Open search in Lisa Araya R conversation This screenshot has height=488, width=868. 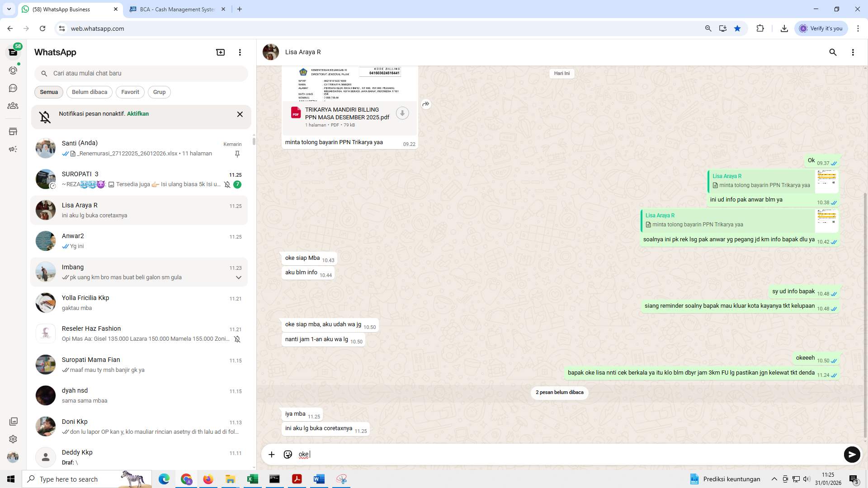833,52
